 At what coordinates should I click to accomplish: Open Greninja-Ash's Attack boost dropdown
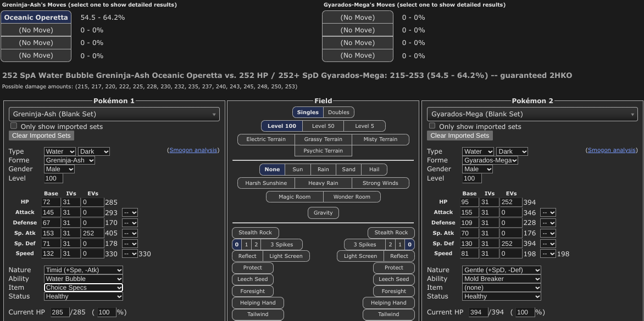tap(130, 212)
